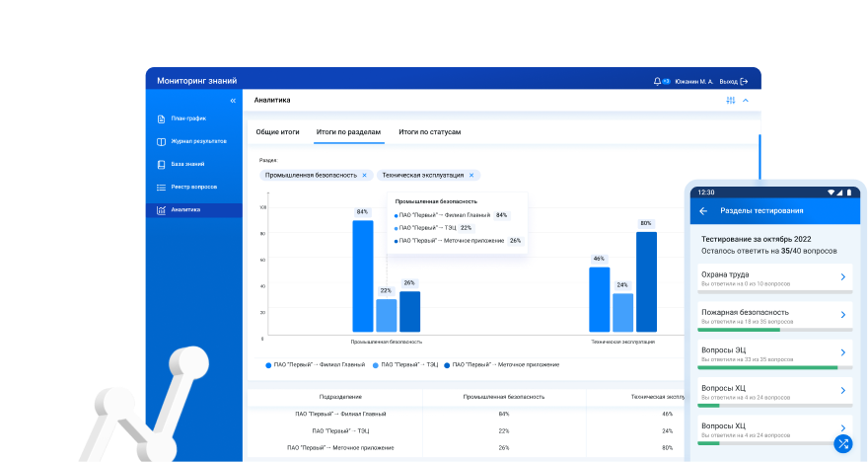Click the Пожарная безопасность progress bar
868x462 pixels.
[x=775, y=330]
